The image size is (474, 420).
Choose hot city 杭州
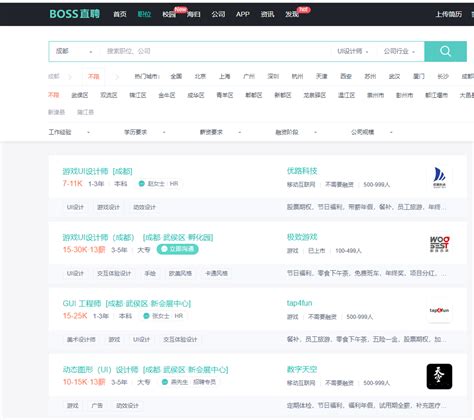click(297, 76)
